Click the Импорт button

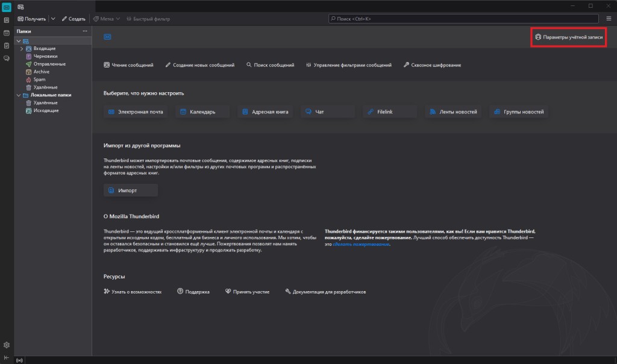(x=131, y=190)
